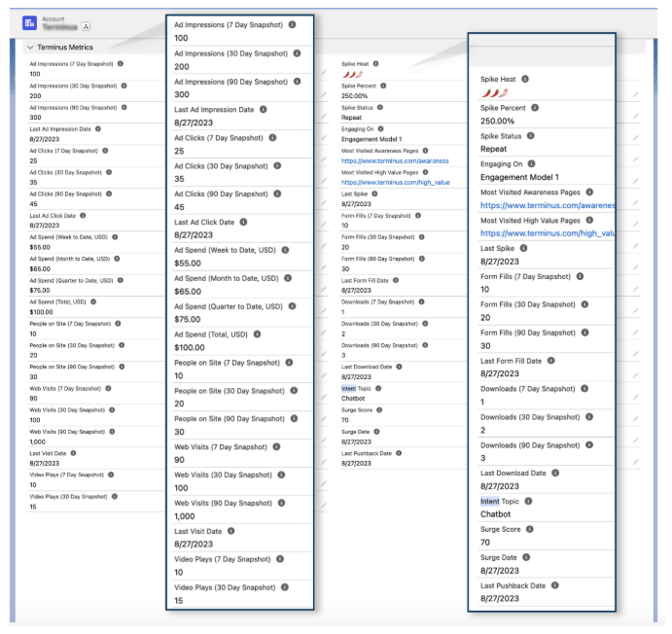Screen dimensions: 672x634
Task: Click small 'Last Form Fill Date' label
Action: 365,281
